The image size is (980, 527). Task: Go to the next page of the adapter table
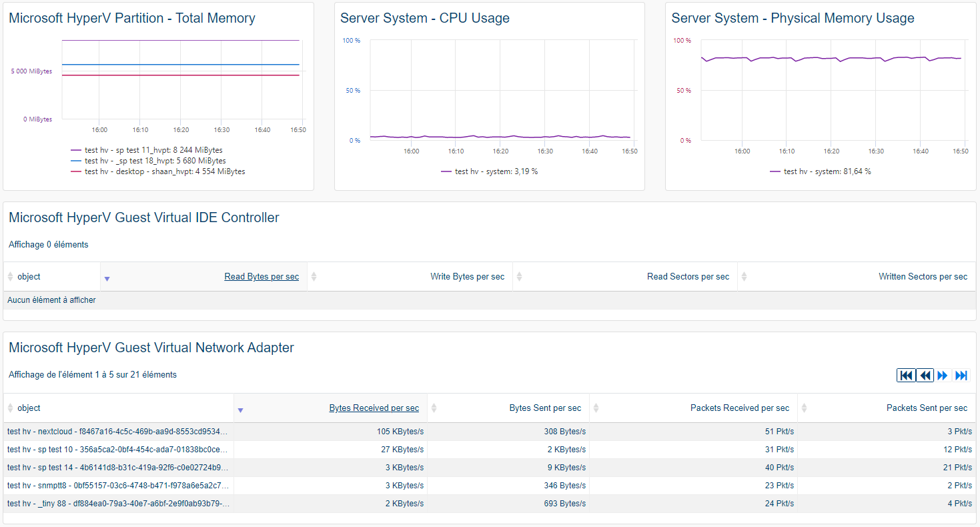tap(943, 375)
